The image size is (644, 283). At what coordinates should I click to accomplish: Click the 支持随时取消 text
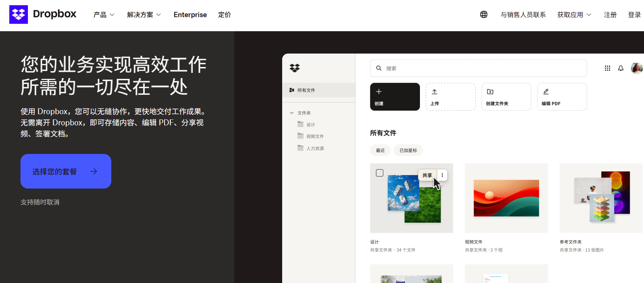pyautogui.click(x=40, y=202)
